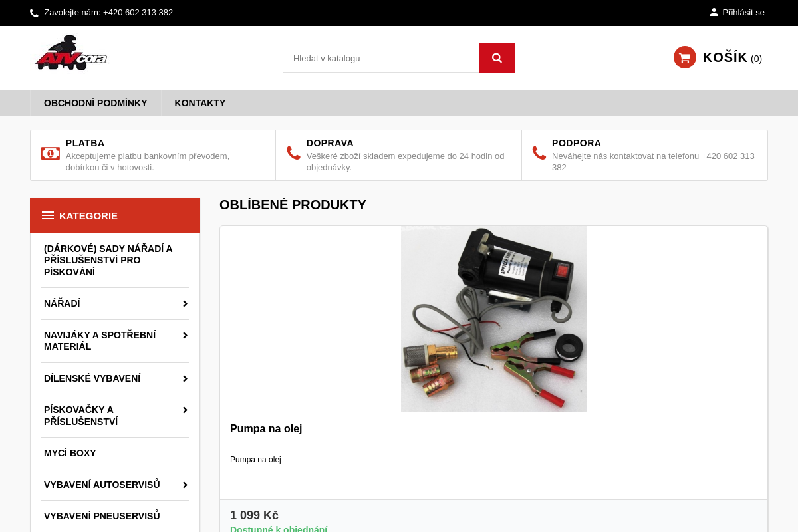Screen dimensions: 798x532
Task: Expand the Nářadí category arrow
Action: pyautogui.click(x=185, y=303)
